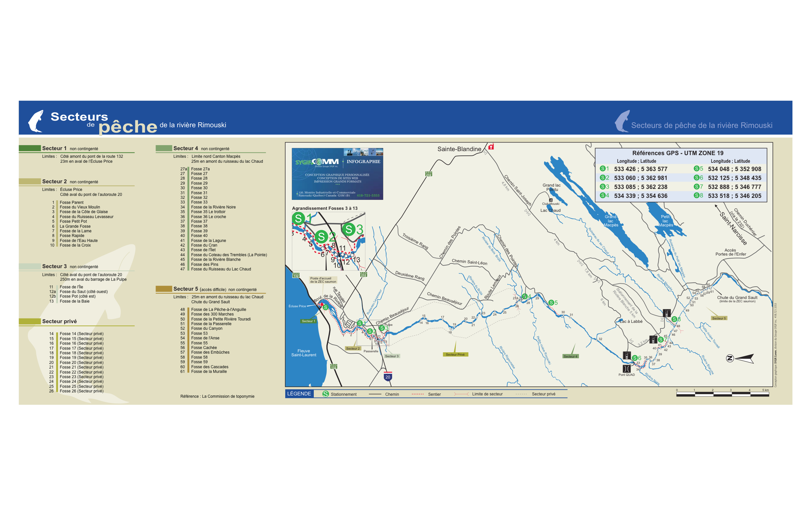Click large S1 parking icon in enlargement inset
The height and width of the screenshot is (525, 812).
298,218
